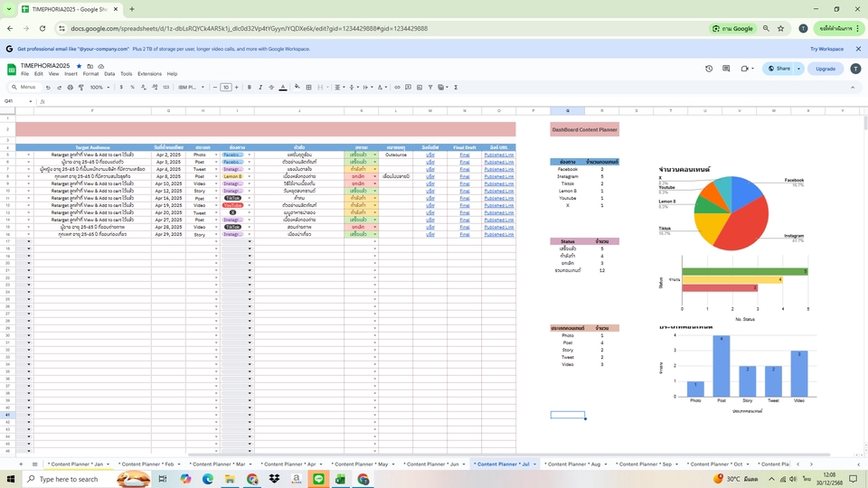868x488 pixels.
Task: Toggle italic formatting
Action: (260, 88)
